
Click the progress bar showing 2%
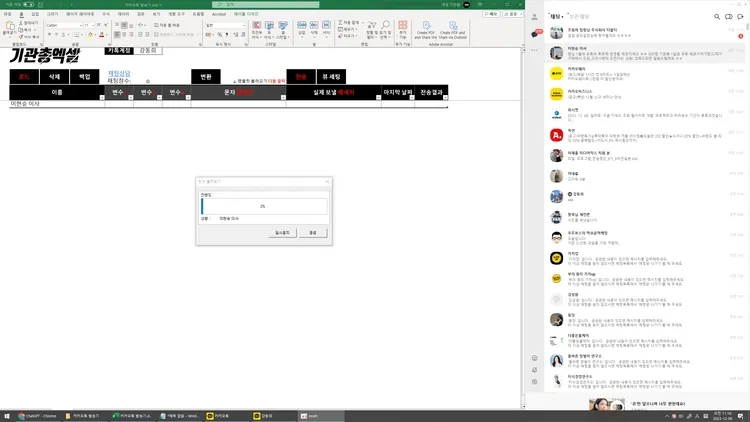click(263, 206)
